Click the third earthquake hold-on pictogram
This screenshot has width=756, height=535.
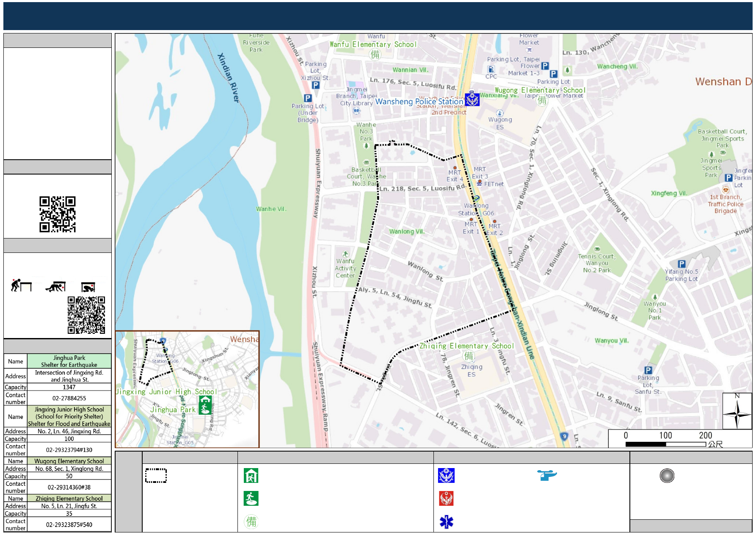pos(88,287)
